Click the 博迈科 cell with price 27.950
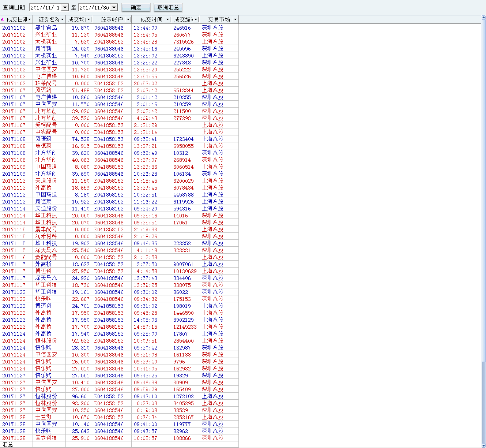 pos(43,271)
